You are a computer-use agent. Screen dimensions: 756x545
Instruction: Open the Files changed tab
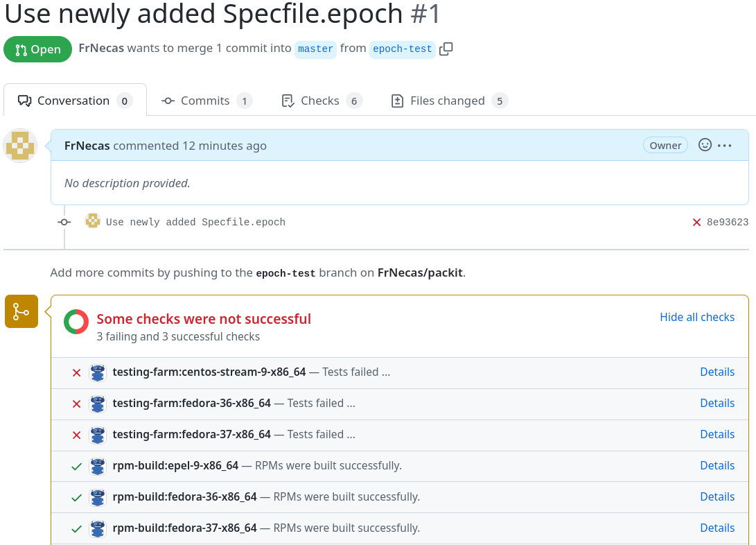[448, 101]
